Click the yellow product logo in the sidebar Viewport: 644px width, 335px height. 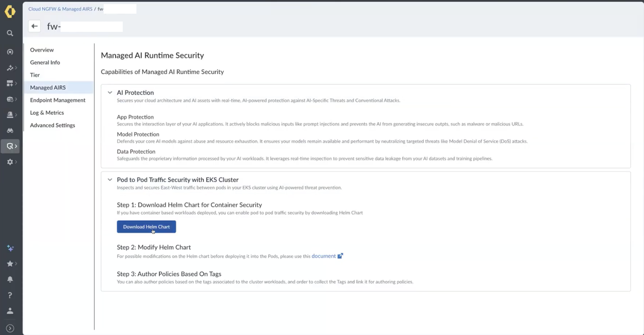10,12
